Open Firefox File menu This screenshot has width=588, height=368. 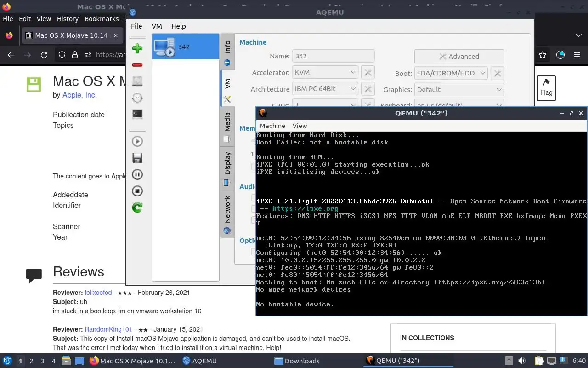8,19
